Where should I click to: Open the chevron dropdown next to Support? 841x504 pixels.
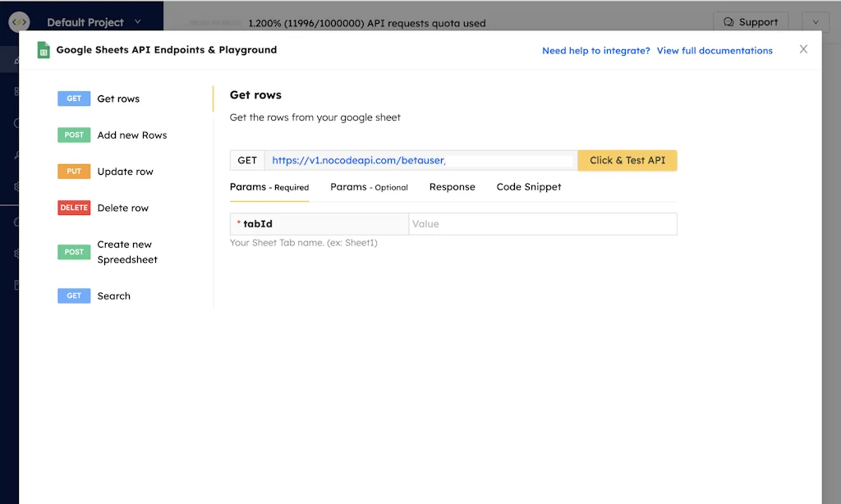click(814, 22)
